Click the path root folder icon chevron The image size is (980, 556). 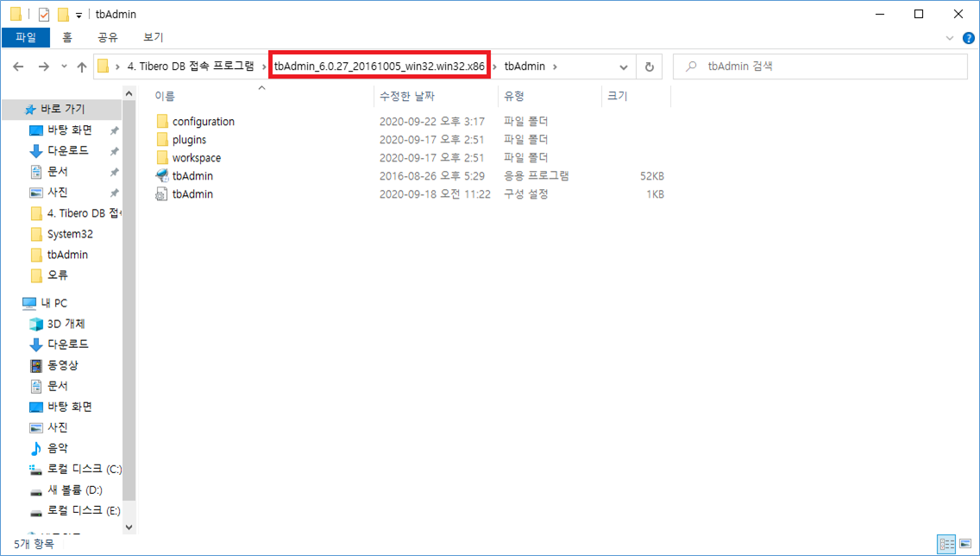click(x=117, y=67)
